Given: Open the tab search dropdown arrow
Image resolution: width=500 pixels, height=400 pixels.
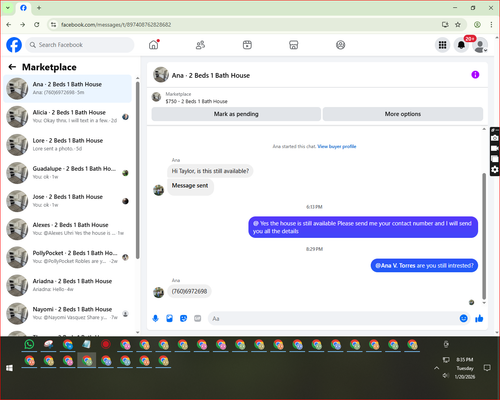Looking at the screenshot, I should click(8, 8).
